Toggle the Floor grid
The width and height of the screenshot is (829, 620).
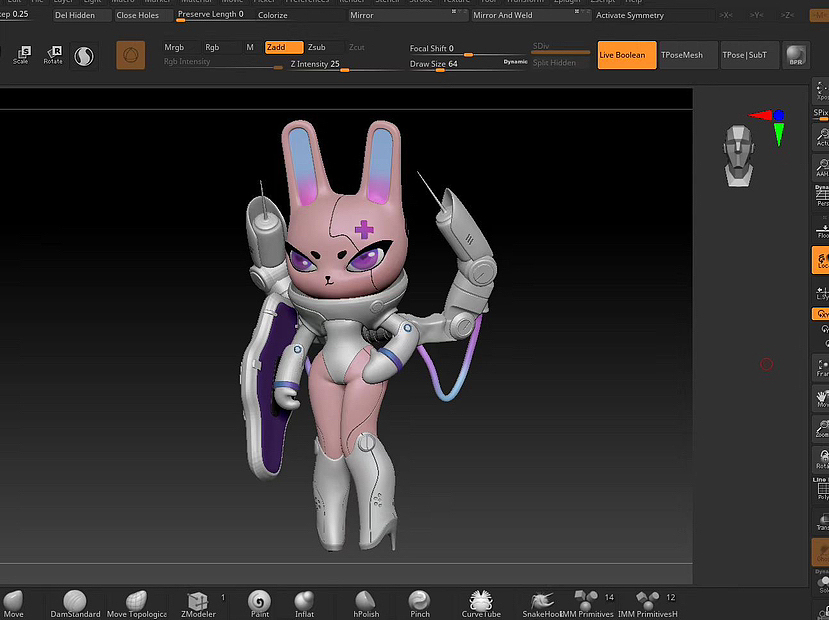pyautogui.click(x=821, y=228)
